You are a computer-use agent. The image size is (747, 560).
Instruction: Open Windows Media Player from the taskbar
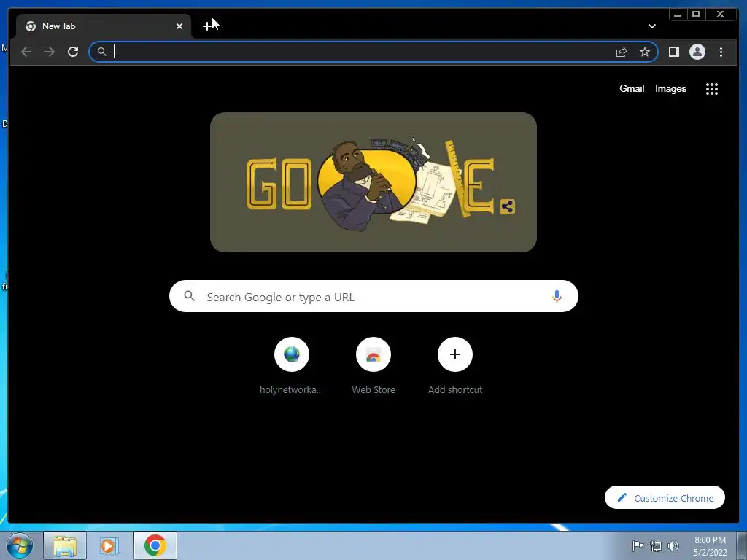click(x=109, y=545)
